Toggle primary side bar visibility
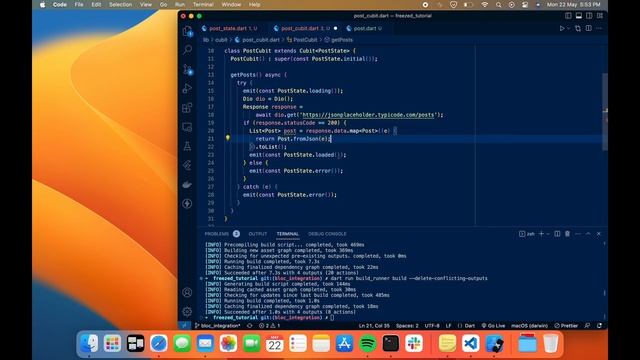 568,16
